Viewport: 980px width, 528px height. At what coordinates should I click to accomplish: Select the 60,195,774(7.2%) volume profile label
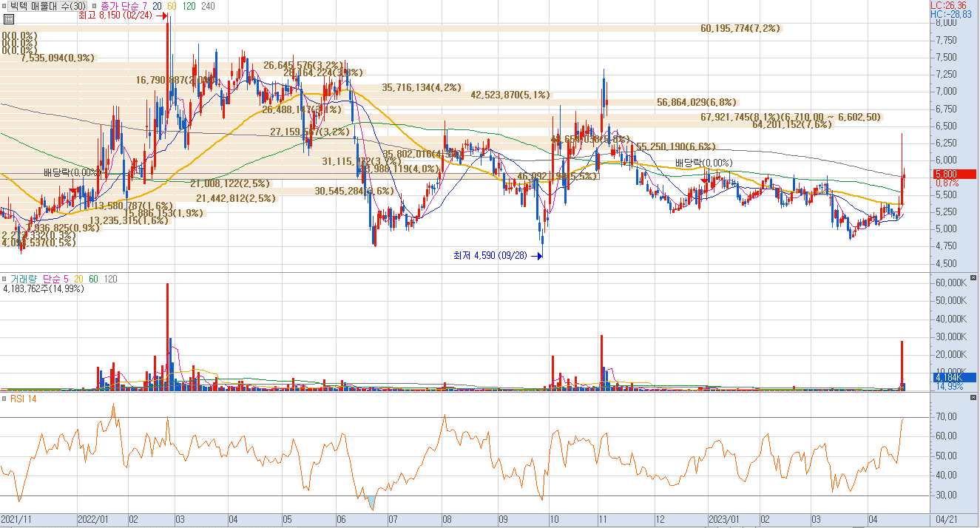(x=740, y=28)
